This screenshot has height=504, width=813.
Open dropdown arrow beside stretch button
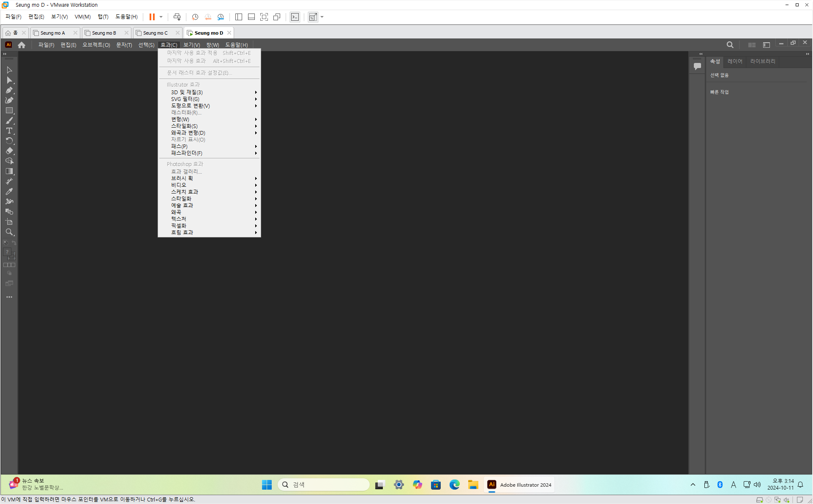pyautogui.click(x=322, y=17)
